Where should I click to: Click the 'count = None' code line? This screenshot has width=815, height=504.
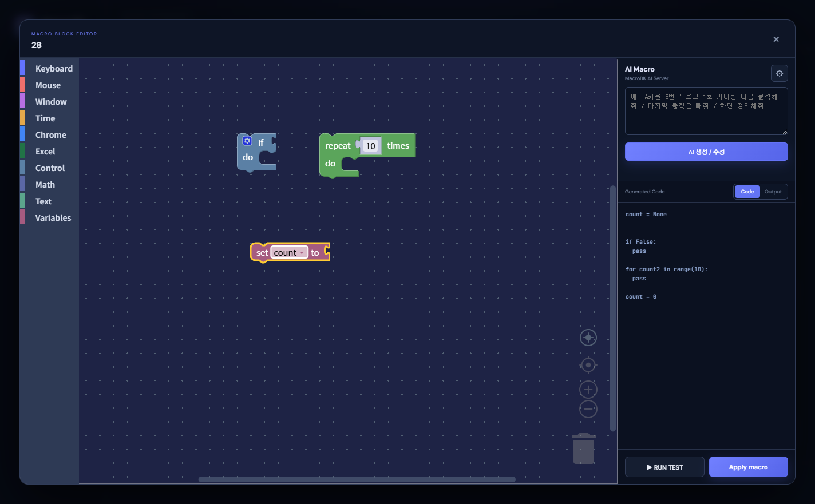[646, 215]
